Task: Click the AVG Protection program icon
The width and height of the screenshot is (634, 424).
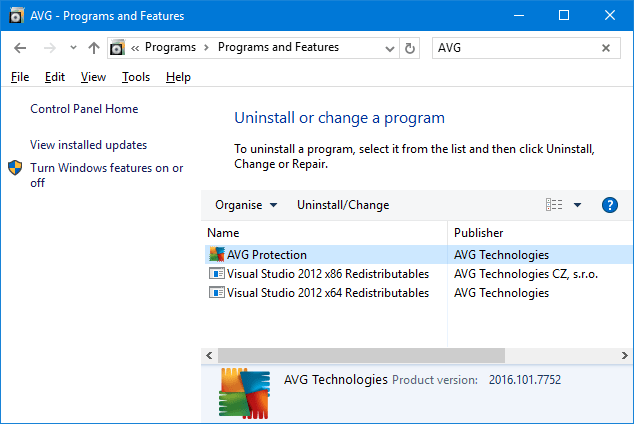Action: pos(216,255)
